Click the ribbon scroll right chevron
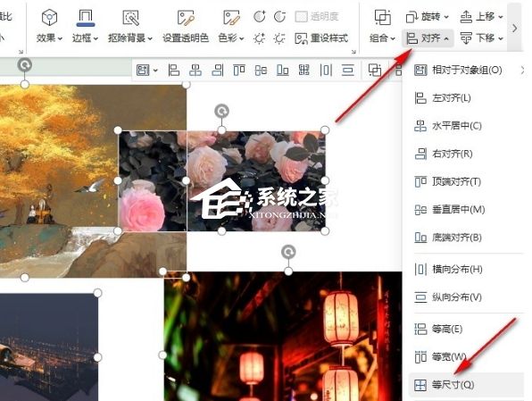The image size is (532, 401). pos(515,28)
